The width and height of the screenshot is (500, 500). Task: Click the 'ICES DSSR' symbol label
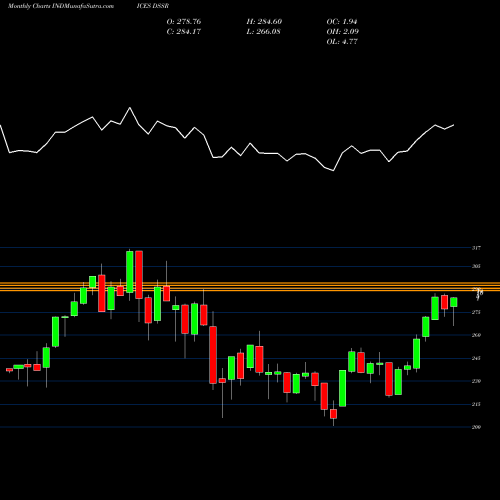pos(153,6)
